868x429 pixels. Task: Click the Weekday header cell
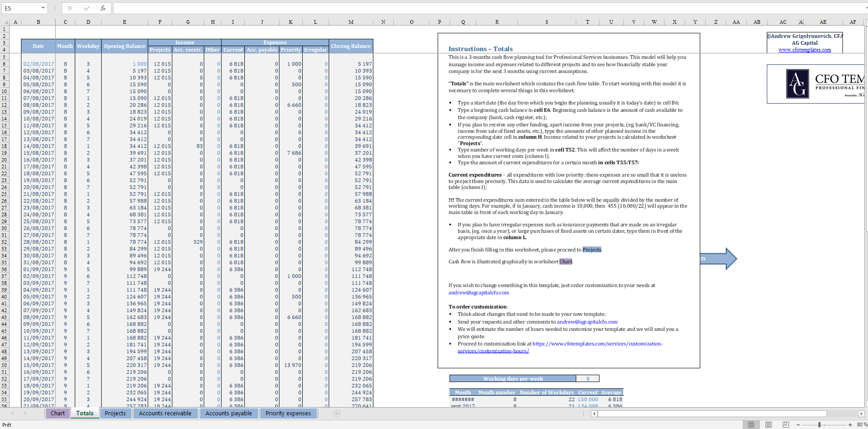tap(88, 46)
